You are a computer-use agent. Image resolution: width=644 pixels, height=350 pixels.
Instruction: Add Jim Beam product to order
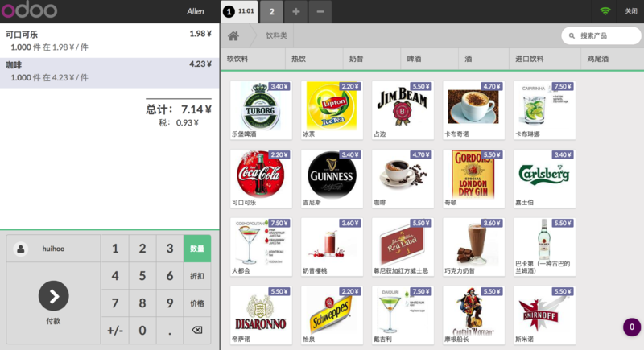pyautogui.click(x=403, y=110)
